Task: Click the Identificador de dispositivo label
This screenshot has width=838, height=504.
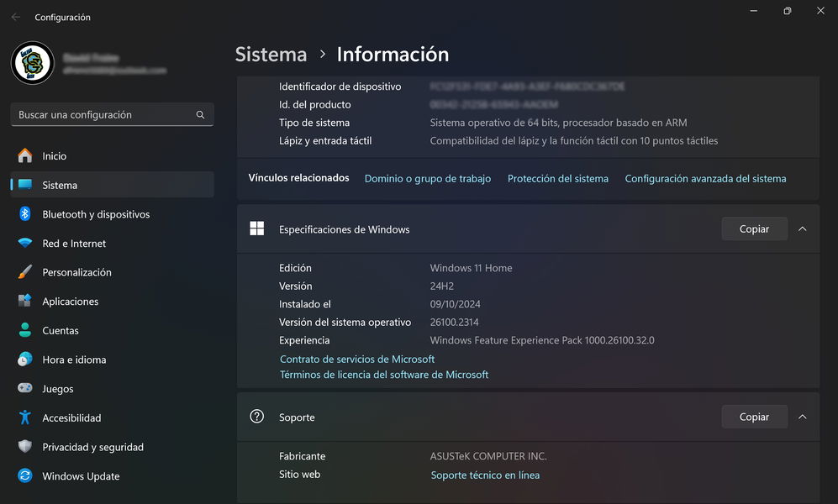Action: coord(340,87)
